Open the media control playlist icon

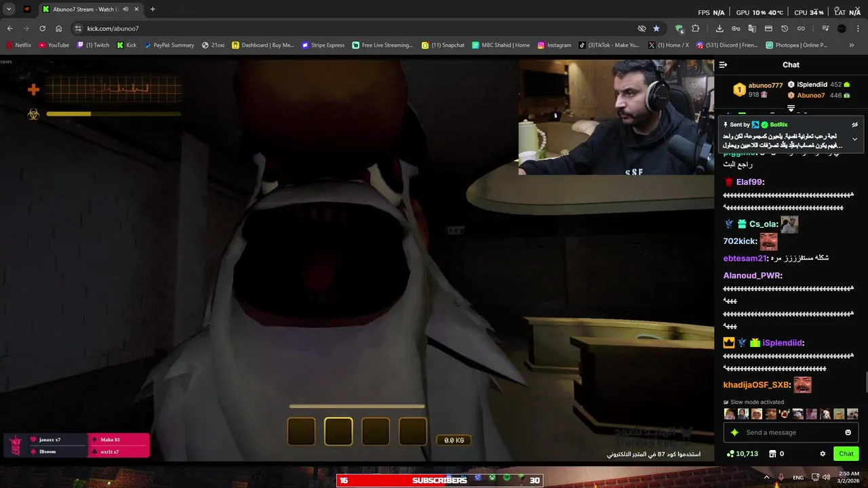(x=825, y=28)
